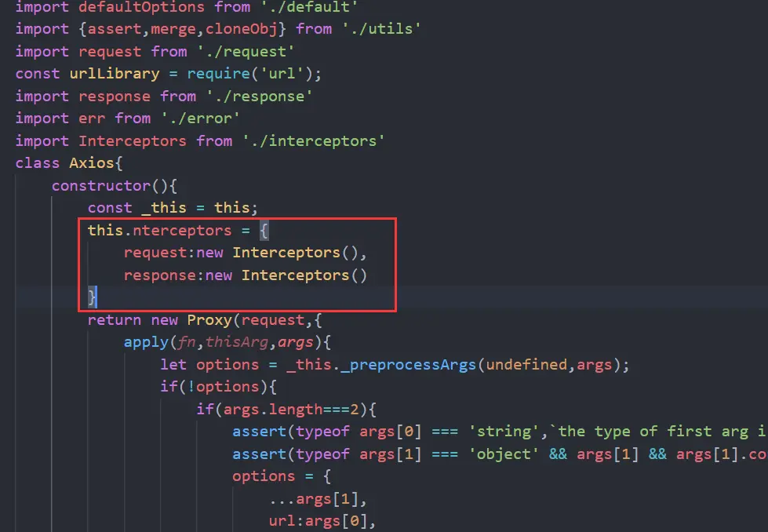Click the 'thisArg' parameter
Image resolution: width=768 pixels, height=532 pixels.
click(x=237, y=342)
